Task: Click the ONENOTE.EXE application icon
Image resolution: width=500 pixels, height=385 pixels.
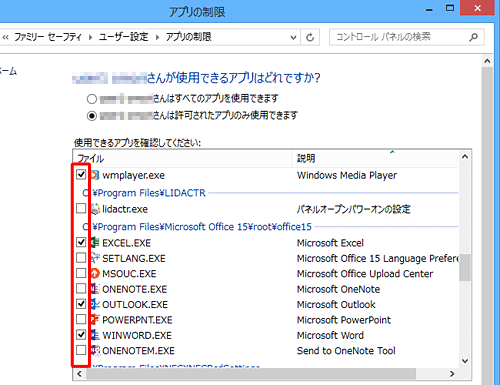Action: click(95, 289)
